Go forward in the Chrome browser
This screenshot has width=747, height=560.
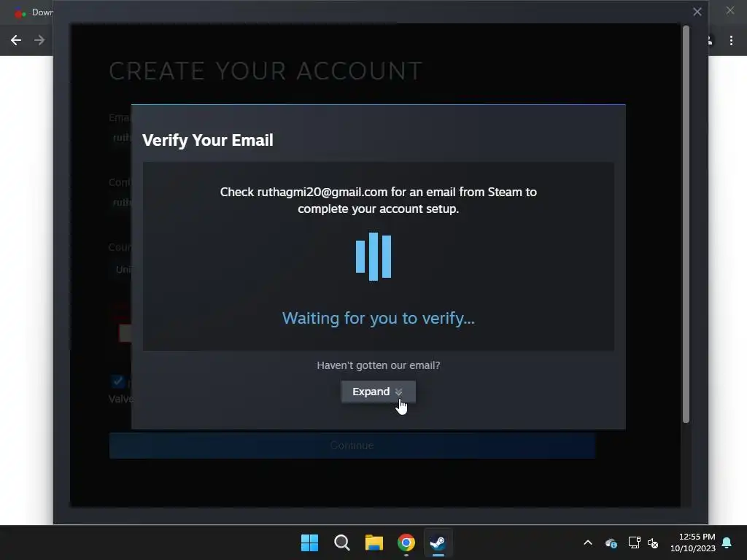click(39, 41)
